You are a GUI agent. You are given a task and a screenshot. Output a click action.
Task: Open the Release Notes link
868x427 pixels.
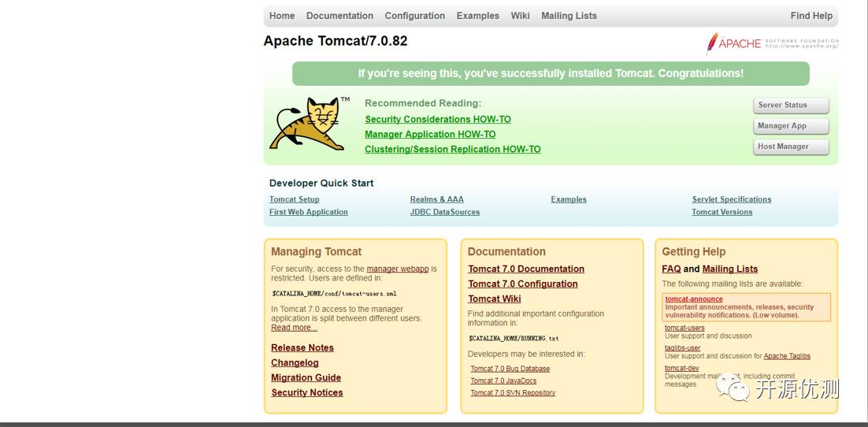pos(302,347)
